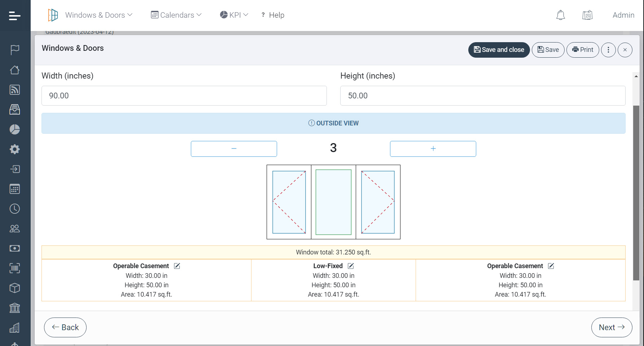
Task: Go to the Next step
Action: coord(612,327)
